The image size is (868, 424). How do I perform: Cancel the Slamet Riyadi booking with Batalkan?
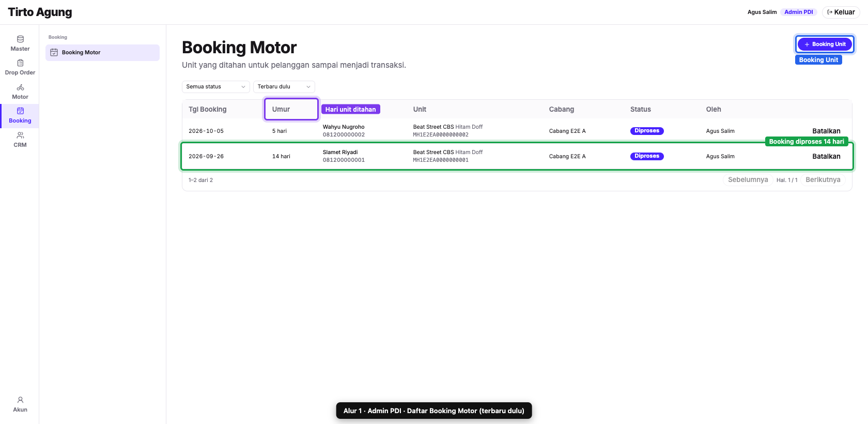point(826,157)
